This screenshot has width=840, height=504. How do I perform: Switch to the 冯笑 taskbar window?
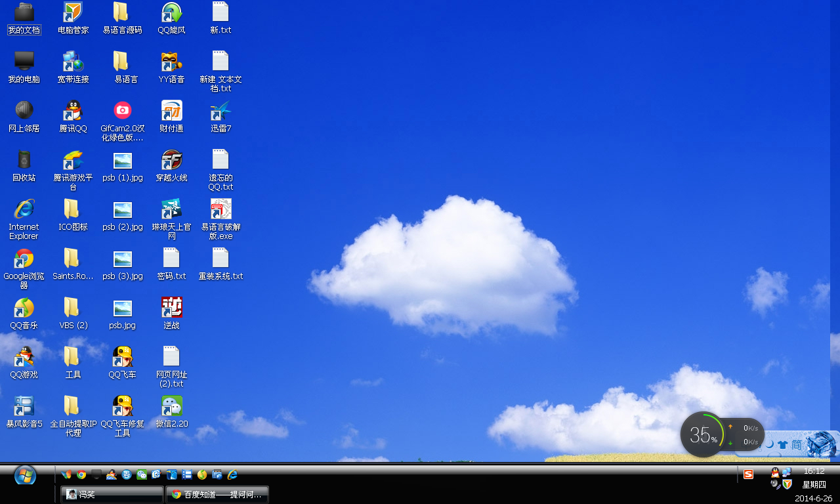(112, 494)
